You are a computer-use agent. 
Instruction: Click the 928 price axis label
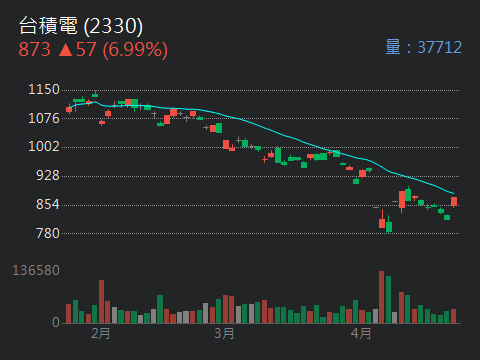[48, 175]
